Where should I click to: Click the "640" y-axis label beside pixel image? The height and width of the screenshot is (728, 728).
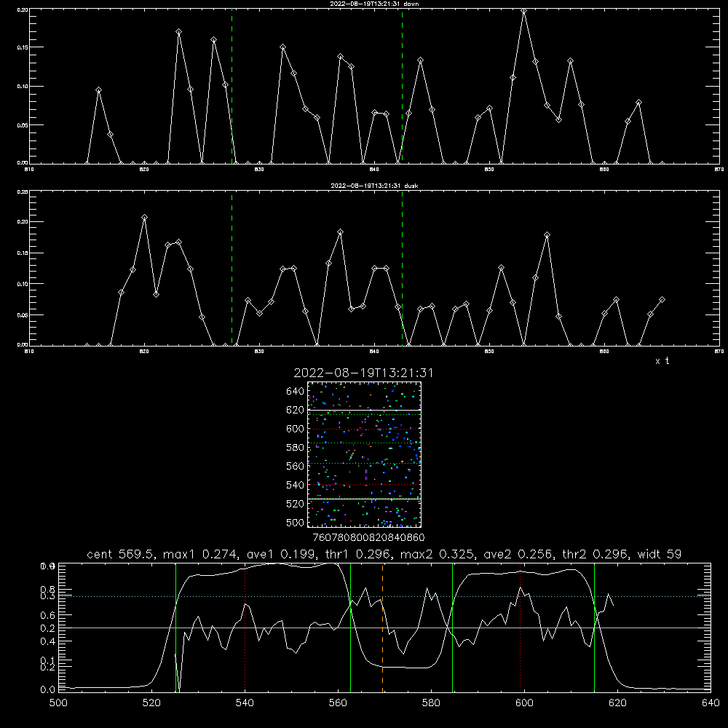tap(296, 392)
